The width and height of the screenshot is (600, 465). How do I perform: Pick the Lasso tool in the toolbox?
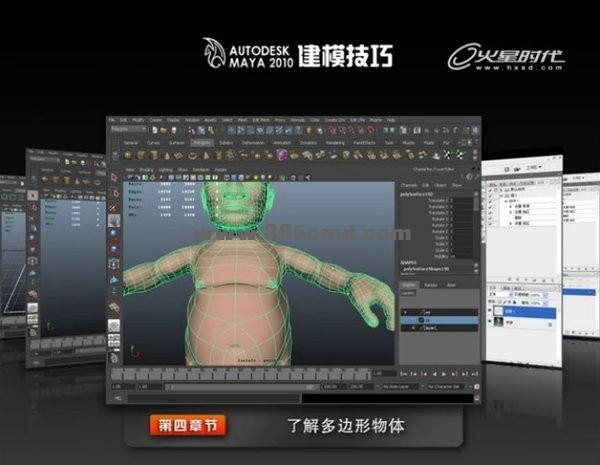(x=114, y=193)
